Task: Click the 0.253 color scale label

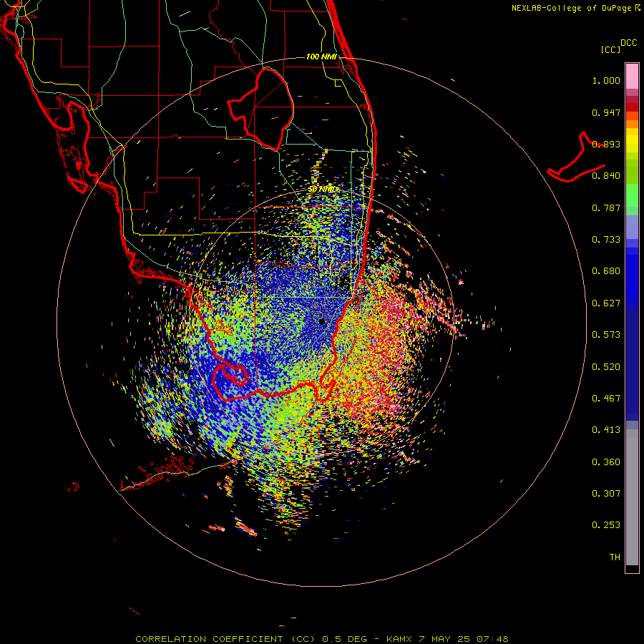Action: point(606,525)
